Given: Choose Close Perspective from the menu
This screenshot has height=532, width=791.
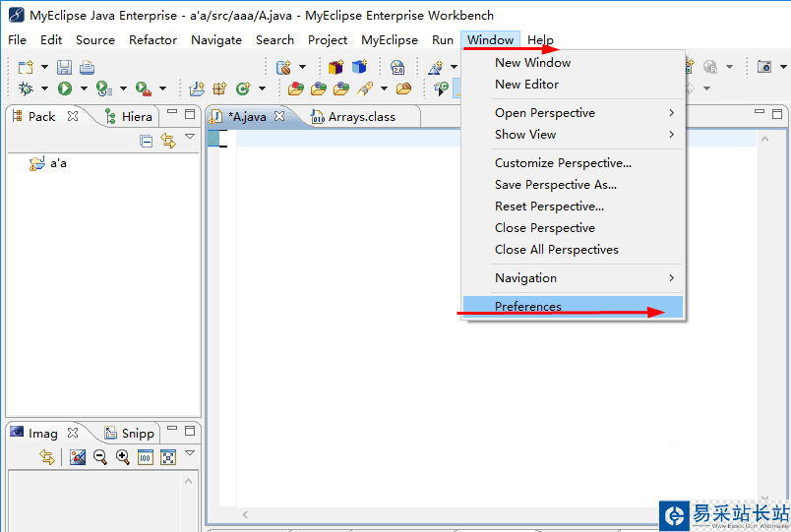Looking at the screenshot, I should (573, 228).
